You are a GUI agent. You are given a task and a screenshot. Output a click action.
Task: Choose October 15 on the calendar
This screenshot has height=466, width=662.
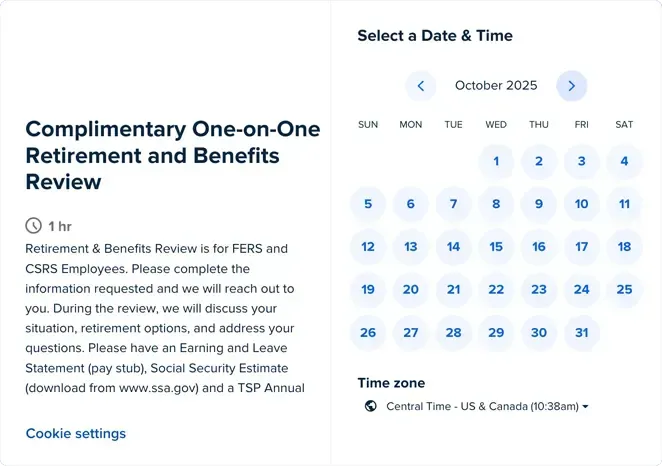point(496,247)
